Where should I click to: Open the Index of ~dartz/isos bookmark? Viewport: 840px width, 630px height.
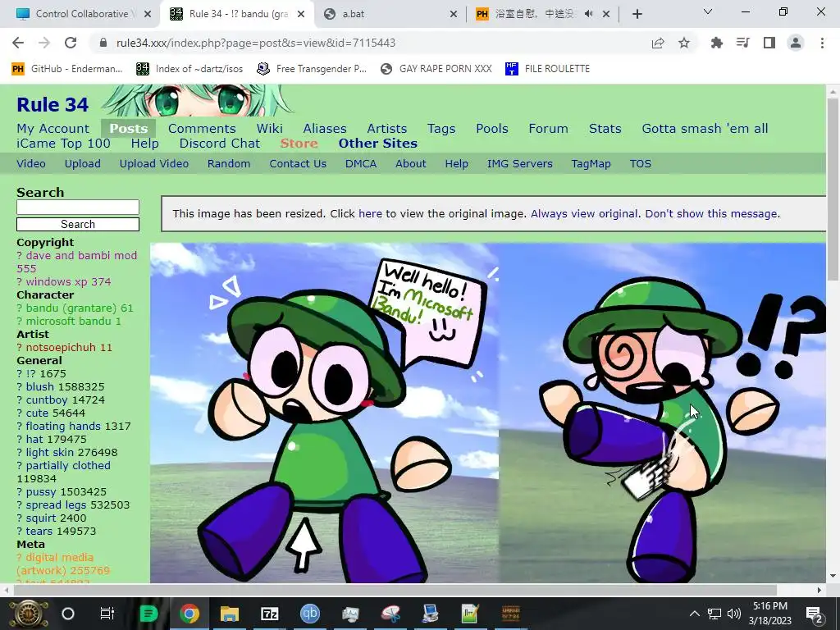[x=189, y=69]
